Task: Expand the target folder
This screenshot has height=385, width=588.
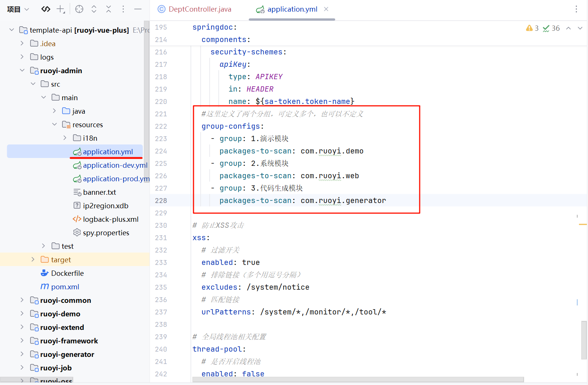Action: point(33,259)
